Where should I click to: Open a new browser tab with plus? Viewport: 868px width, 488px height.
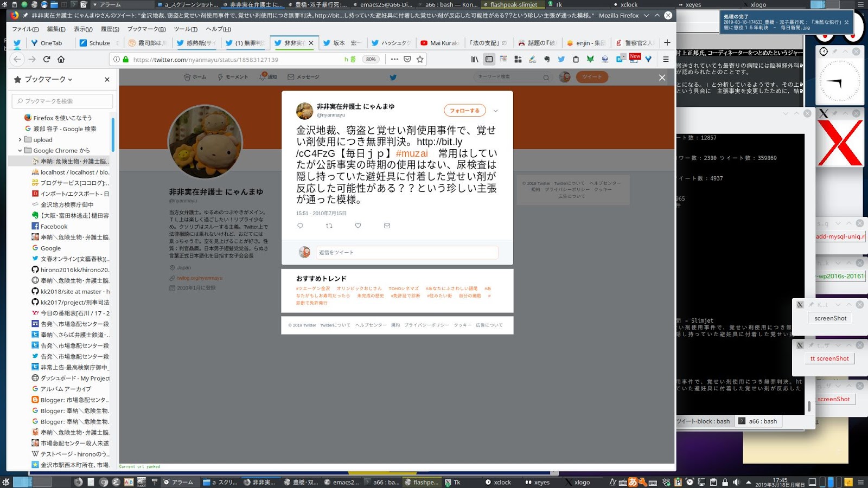[x=667, y=42]
